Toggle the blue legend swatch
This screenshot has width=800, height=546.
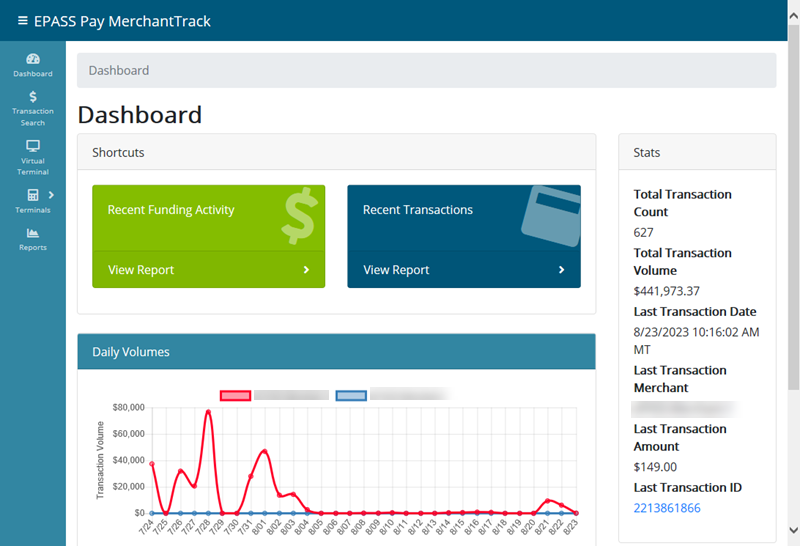click(351, 395)
